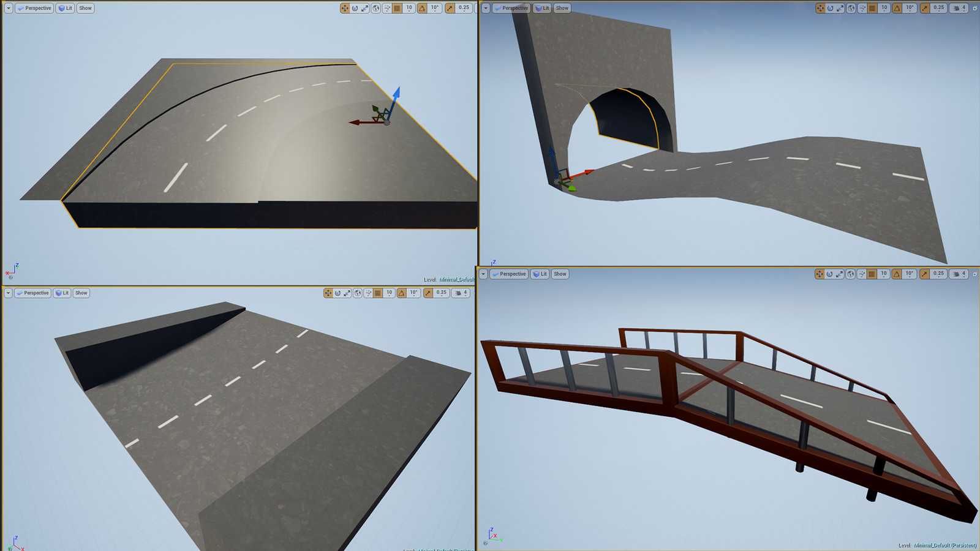Screen dimensions: 980x551
Task: Open camera speed setting in straight road viewport
Action: [461, 293]
